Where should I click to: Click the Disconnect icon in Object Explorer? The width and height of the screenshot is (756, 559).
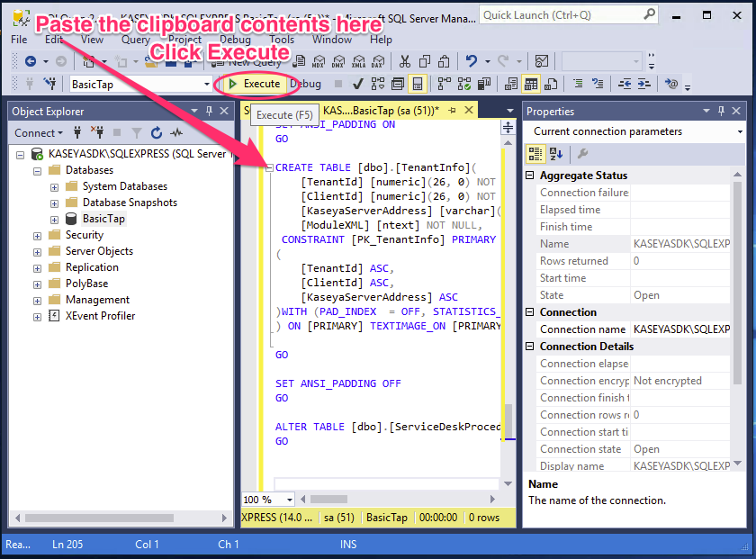pos(97,132)
